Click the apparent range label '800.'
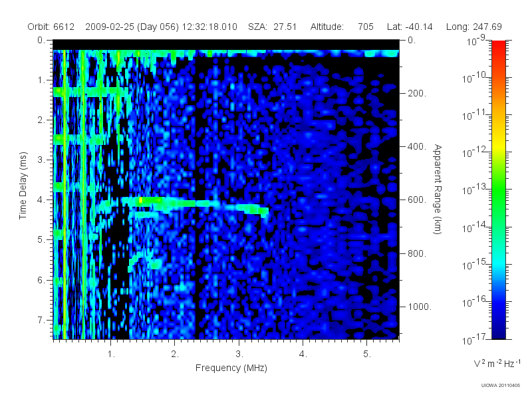 [417, 253]
